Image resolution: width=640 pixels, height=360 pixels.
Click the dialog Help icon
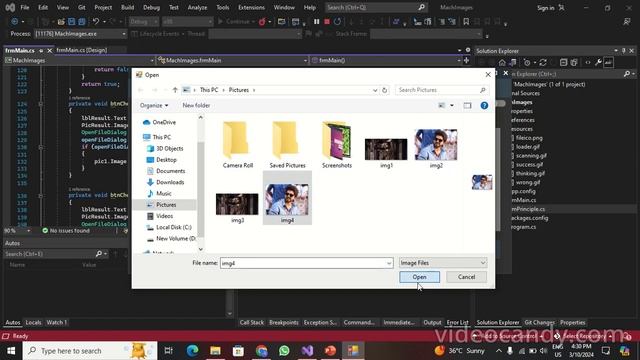coord(484,105)
